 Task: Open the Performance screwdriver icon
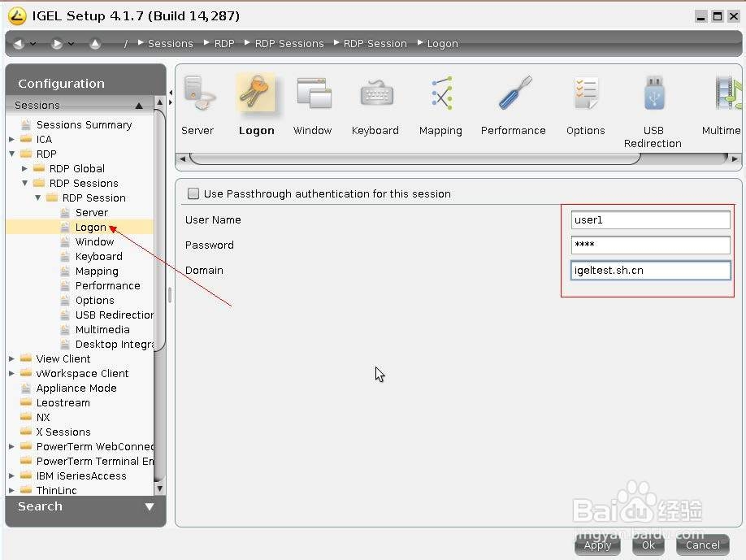pyautogui.click(x=514, y=93)
